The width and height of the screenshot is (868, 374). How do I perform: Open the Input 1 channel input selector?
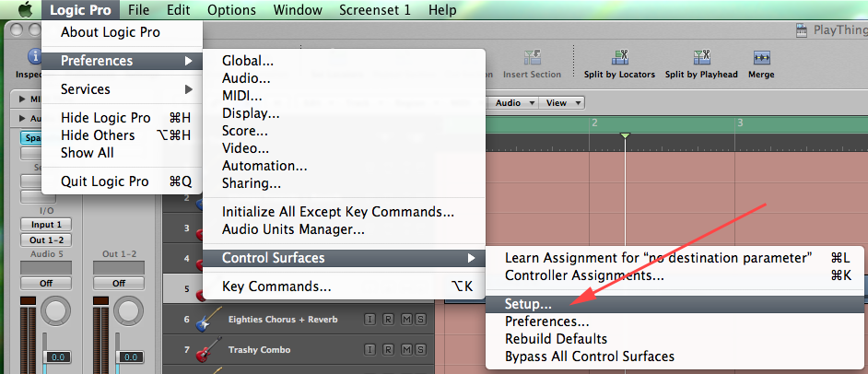point(45,225)
